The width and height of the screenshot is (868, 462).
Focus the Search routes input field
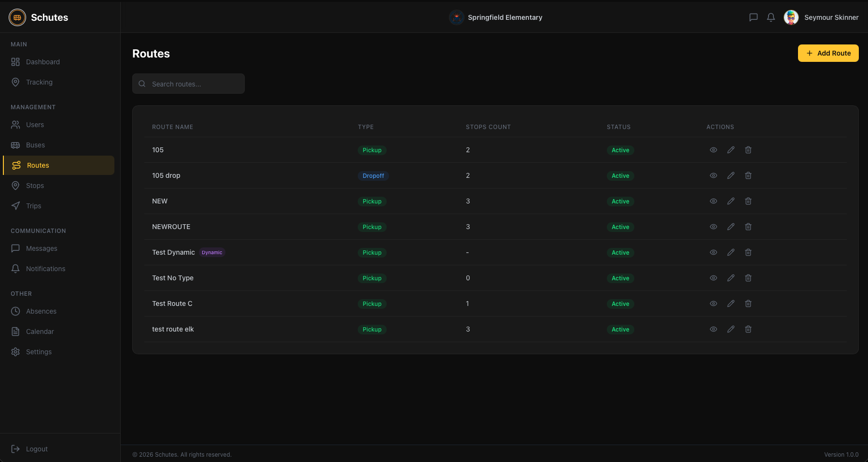tap(193, 84)
